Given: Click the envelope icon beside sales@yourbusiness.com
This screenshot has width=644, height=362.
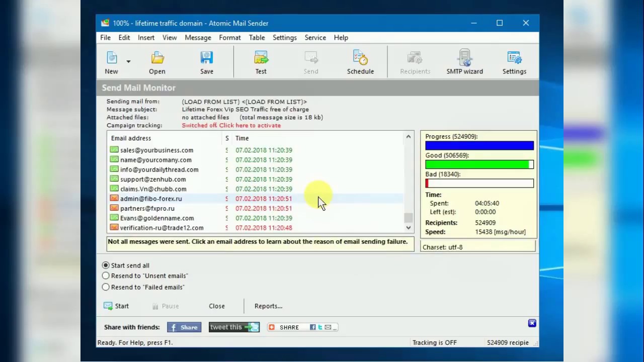Looking at the screenshot, I should coord(114,150).
